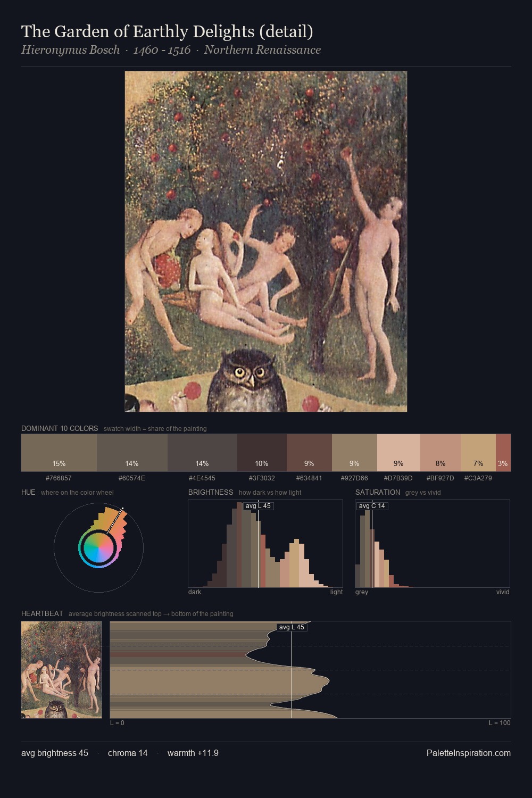Click the hex code #BF927D
The width and height of the screenshot is (532, 798).
point(440,478)
